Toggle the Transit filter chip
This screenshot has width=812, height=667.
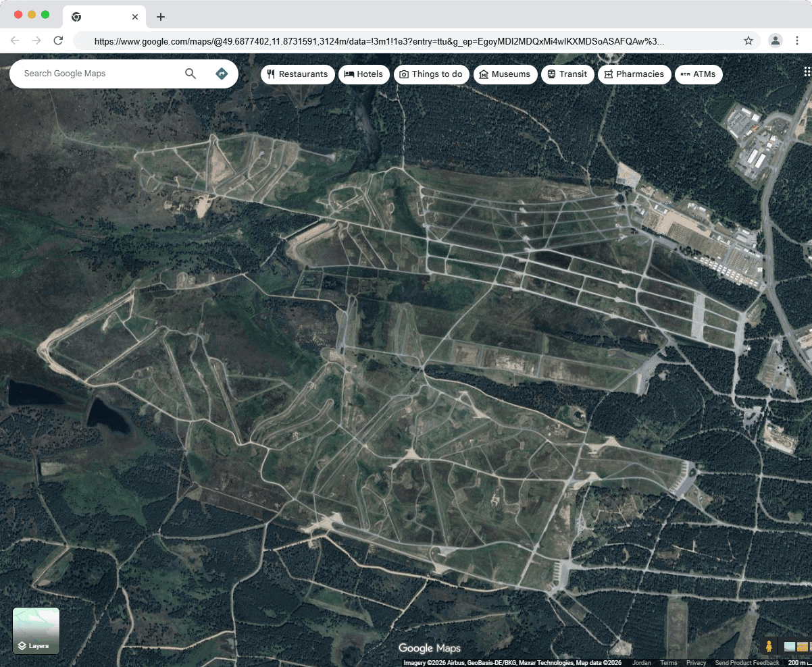[x=567, y=74]
